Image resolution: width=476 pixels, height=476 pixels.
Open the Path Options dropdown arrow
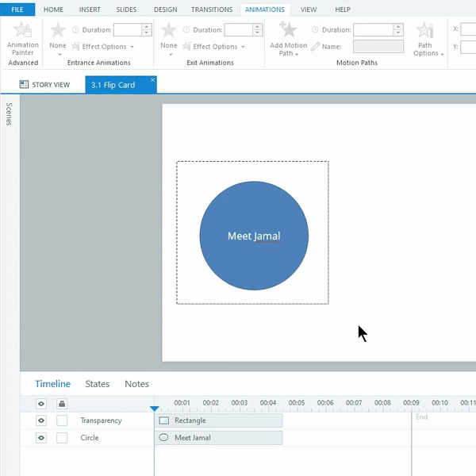[442, 54]
